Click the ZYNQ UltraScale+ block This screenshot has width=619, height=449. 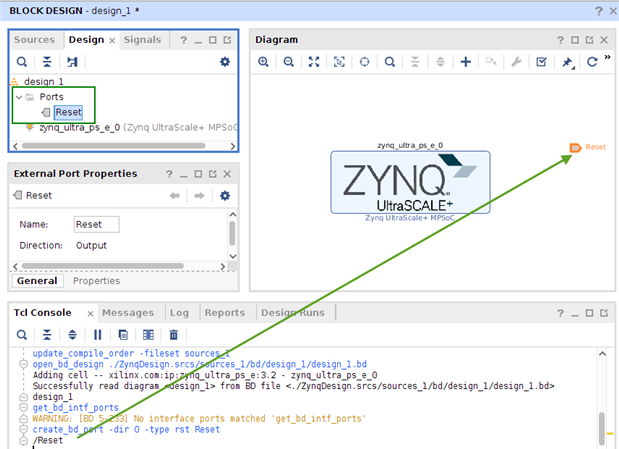tap(411, 182)
